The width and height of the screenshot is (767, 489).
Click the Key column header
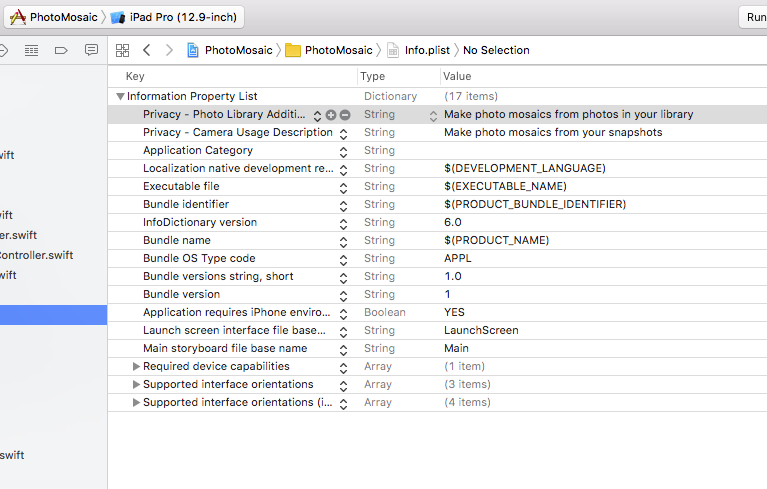[x=135, y=76]
